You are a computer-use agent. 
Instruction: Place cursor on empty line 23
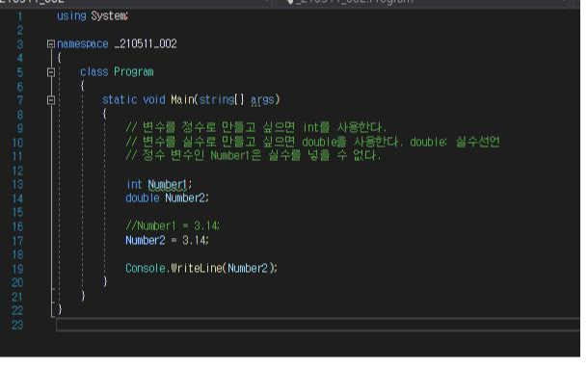(318, 325)
